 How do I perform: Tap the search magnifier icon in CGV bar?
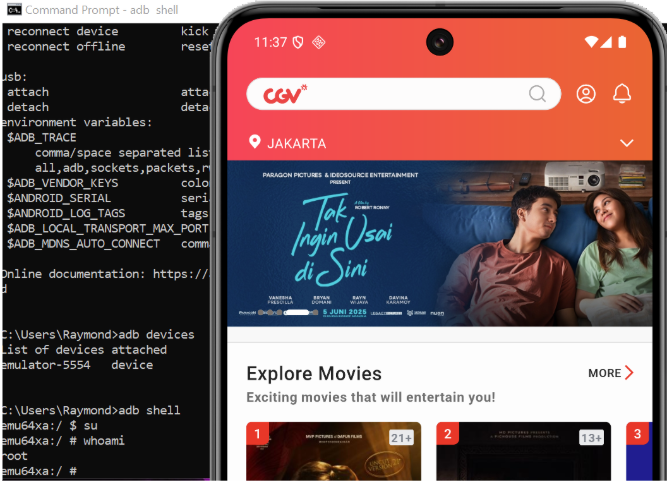click(537, 94)
